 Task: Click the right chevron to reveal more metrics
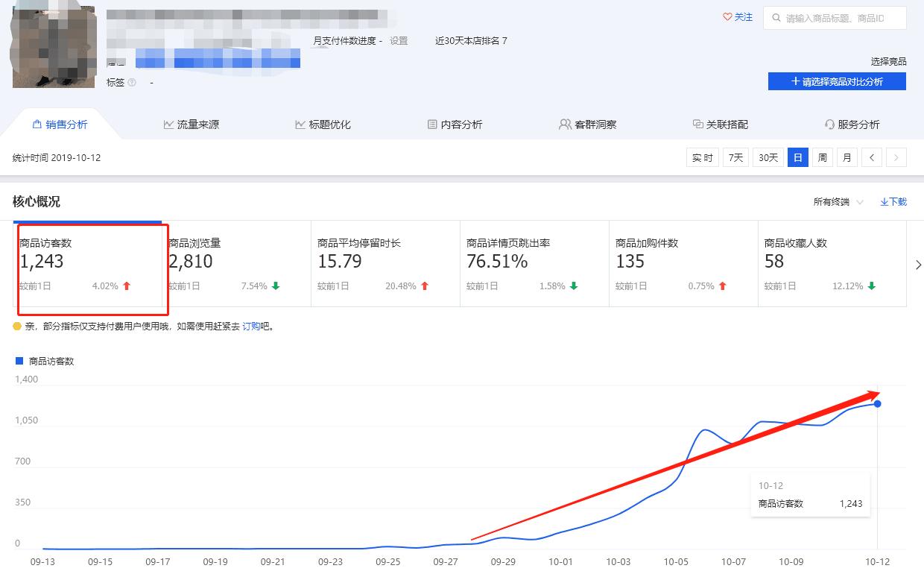[x=918, y=264]
